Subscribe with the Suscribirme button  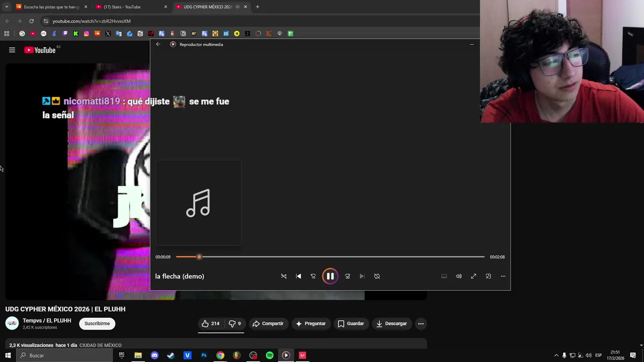point(97,323)
